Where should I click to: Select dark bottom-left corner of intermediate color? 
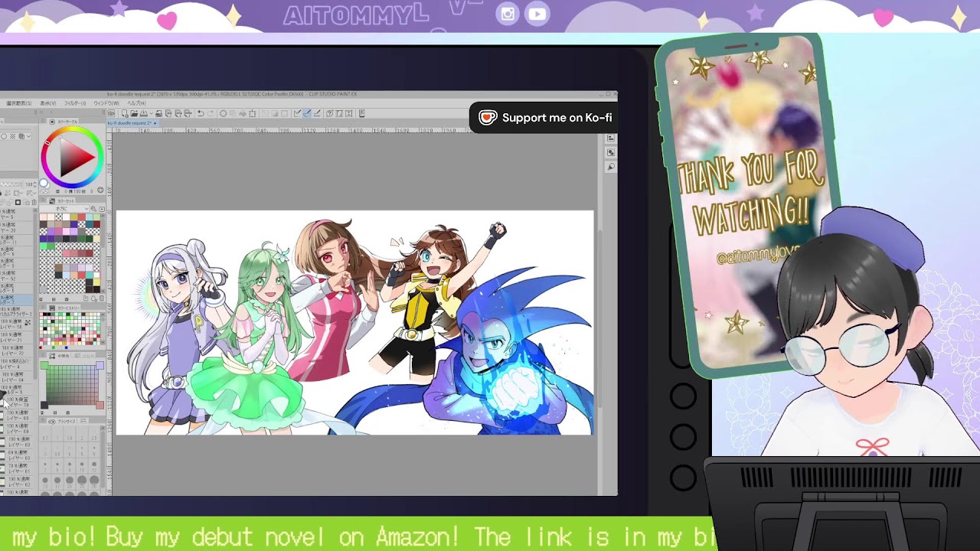coord(44,406)
